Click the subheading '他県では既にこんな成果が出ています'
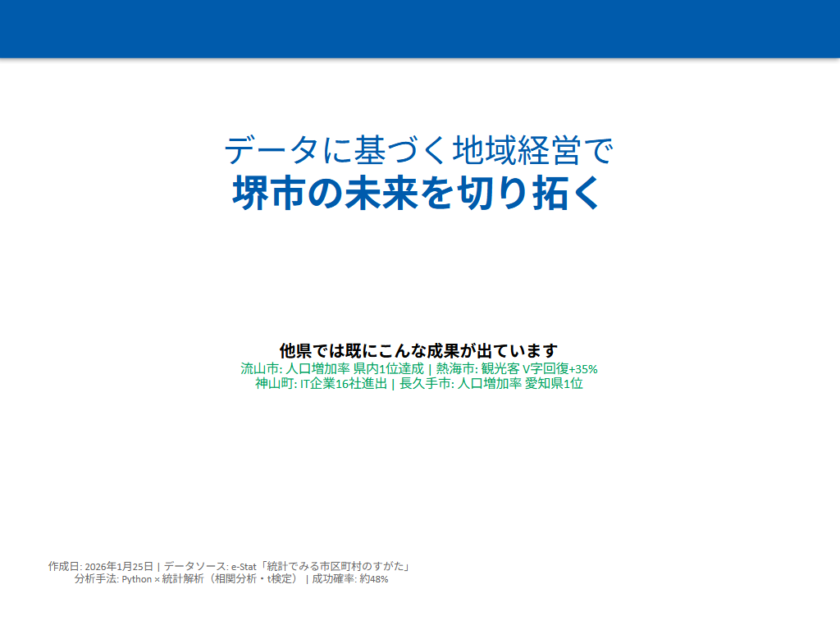The width and height of the screenshot is (840, 630). coord(418,351)
